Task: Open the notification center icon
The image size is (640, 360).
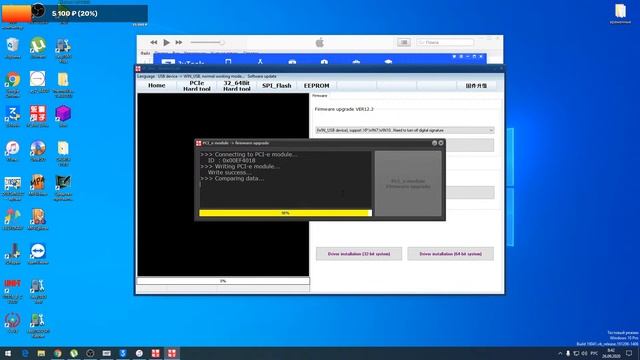Action: coord(629,353)
